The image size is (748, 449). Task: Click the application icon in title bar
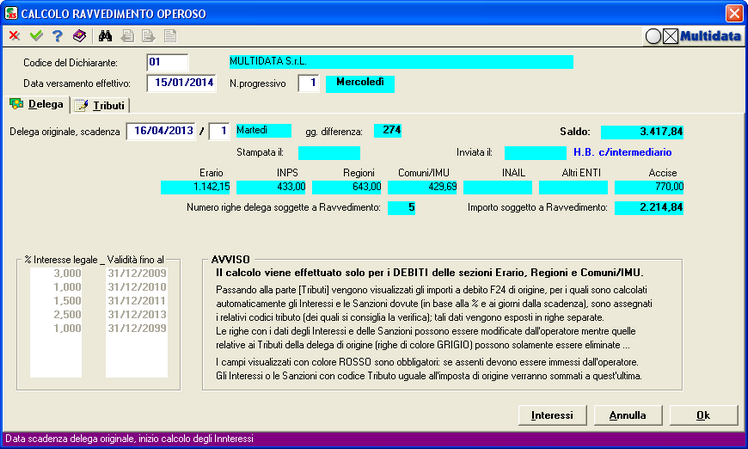(x=11, y=13)
